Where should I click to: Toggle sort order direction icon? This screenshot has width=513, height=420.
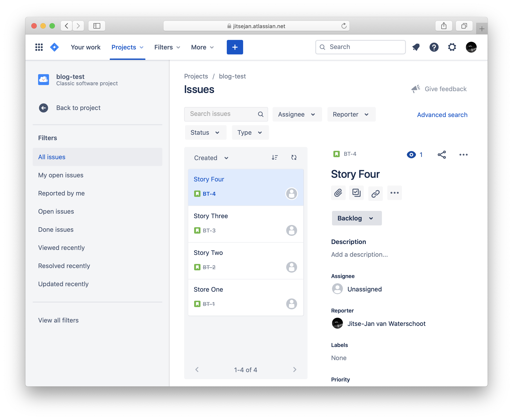pos(275,157)
